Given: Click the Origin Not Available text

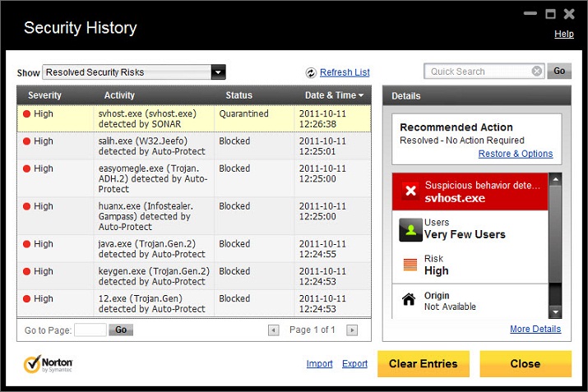Looking at the screenshot, I should (x=450, y=302).
